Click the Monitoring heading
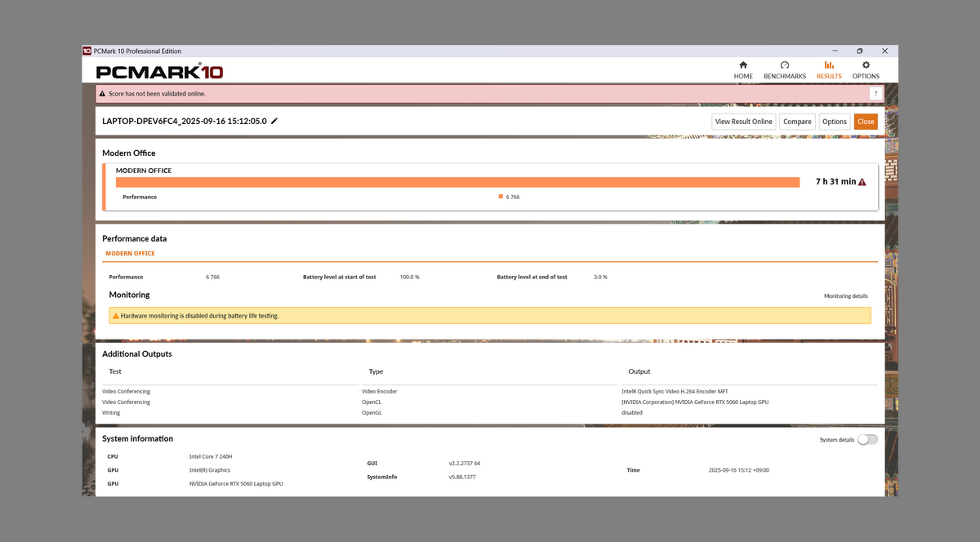This screenshot has height=542, width=980. coord(129,295)
